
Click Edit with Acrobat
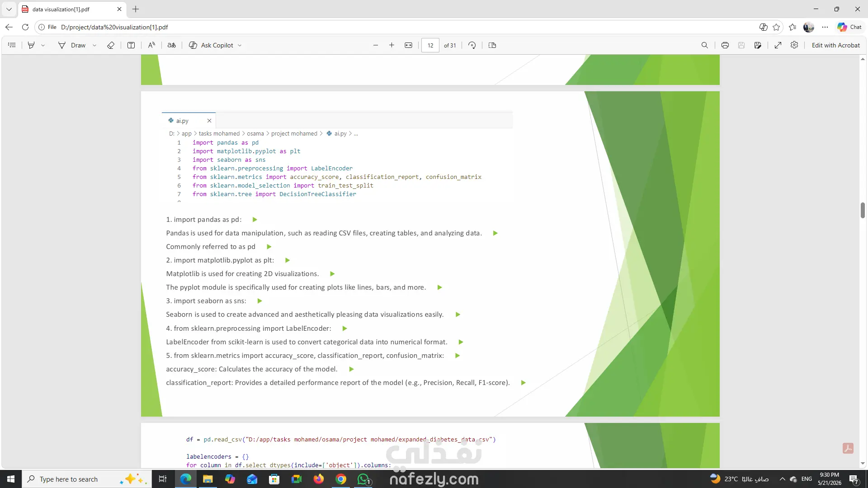click(x=835, y=45)
